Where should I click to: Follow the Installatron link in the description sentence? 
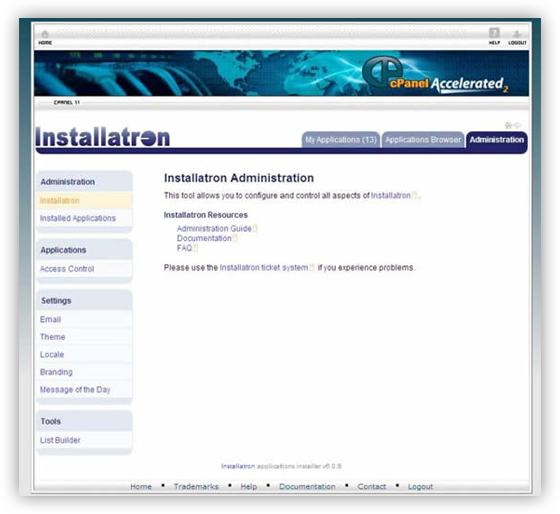coord(391,195)
